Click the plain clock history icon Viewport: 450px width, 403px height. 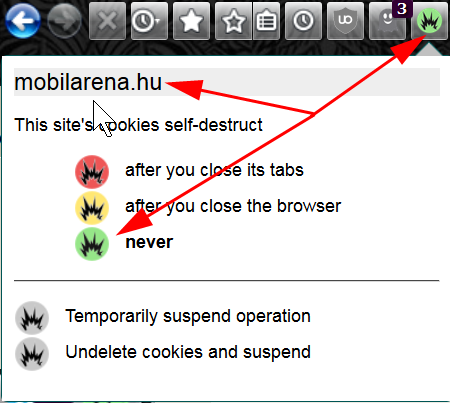click(303, 21)
